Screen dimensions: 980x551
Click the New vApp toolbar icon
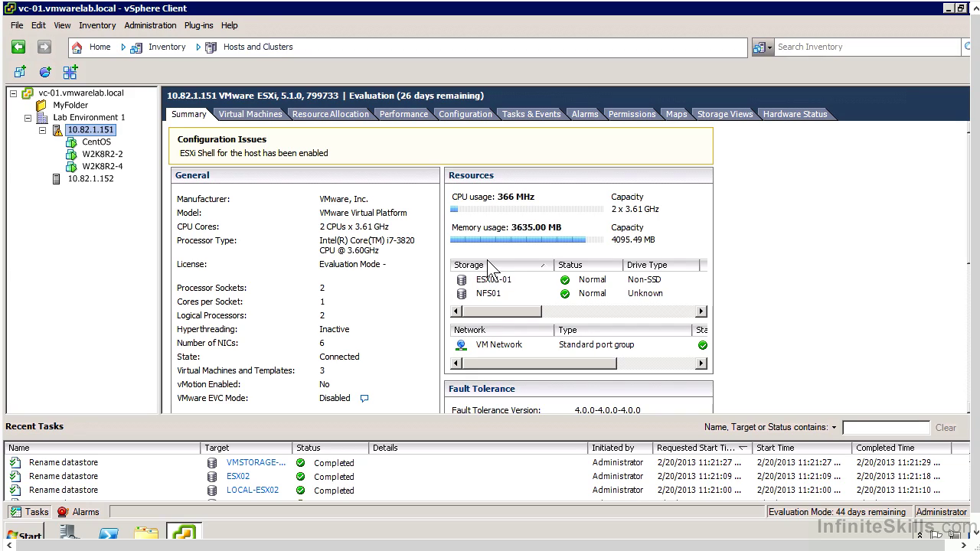click(x=70, y=72)
